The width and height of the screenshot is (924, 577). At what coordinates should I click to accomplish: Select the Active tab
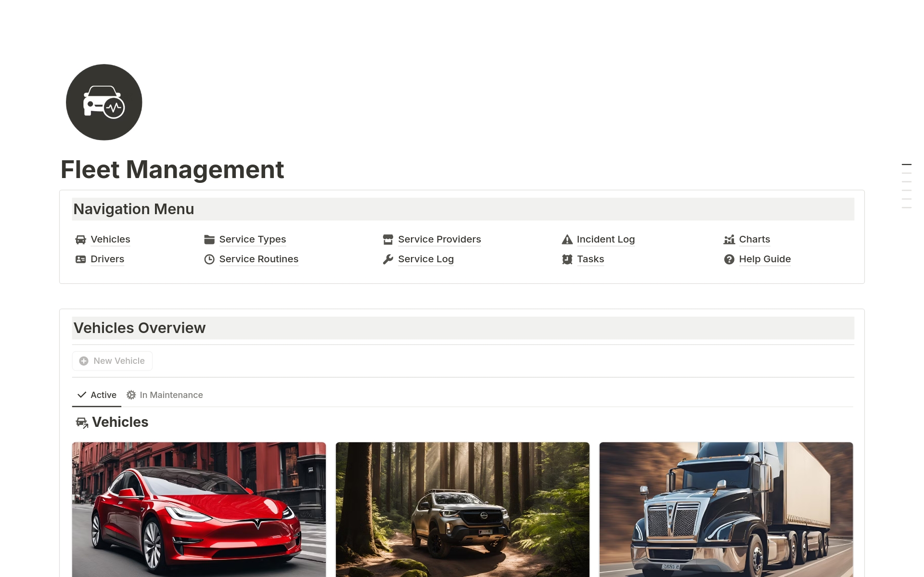coord(103,395)
